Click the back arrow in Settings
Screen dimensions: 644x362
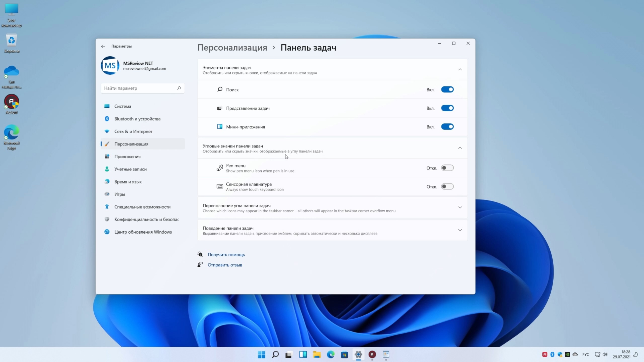[103, 46]
